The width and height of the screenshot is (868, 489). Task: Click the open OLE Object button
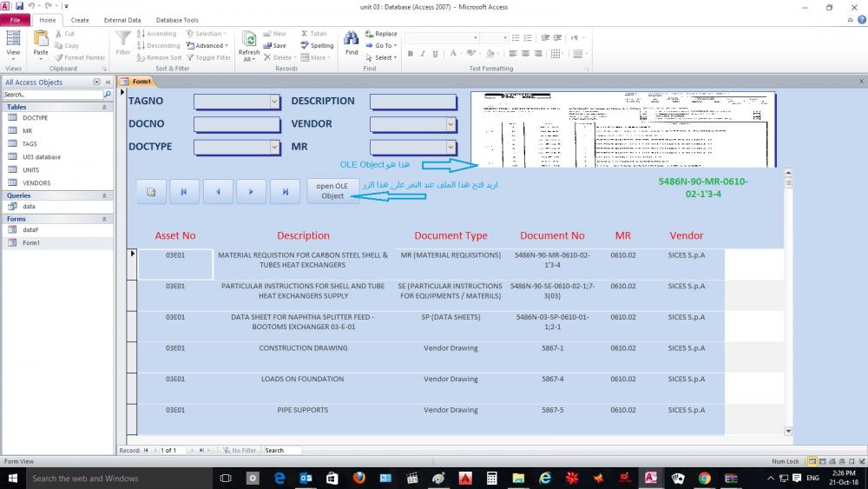coord(332,191)
